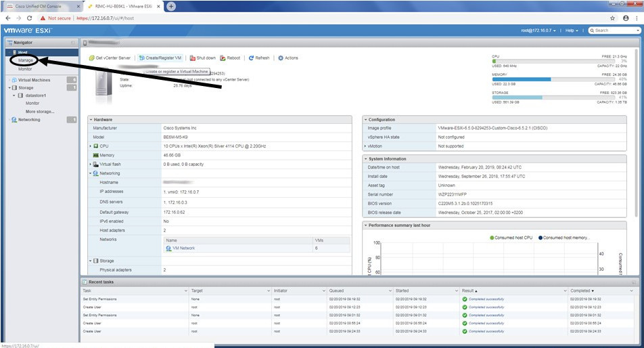This screenshot has height=348, width=644.
Task: Open the Help dropdown menu
Action: pos(572,30)
